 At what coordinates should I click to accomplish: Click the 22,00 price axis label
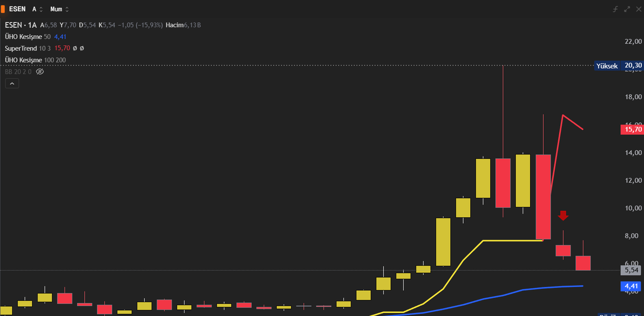click(633, 41)
